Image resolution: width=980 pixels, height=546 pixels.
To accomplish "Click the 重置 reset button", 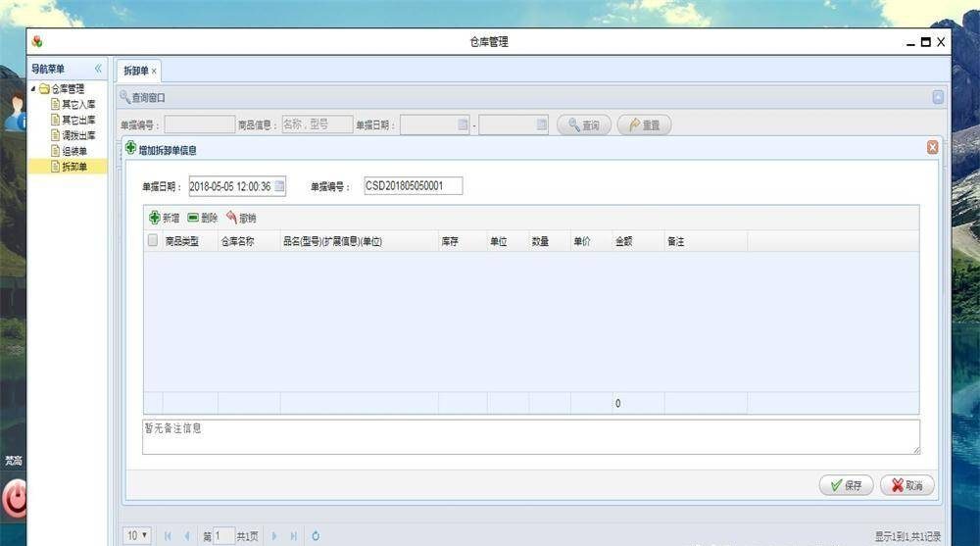I will tap(645, 125).
